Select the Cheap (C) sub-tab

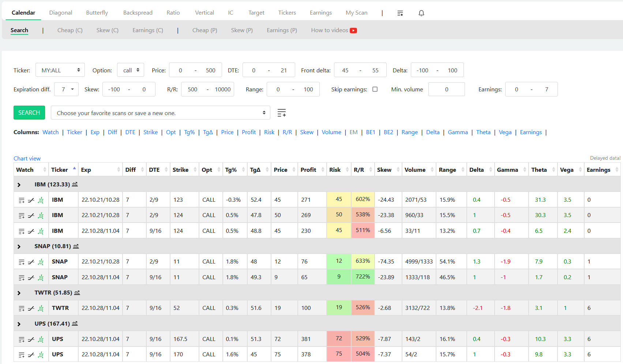tap(70, 30)
